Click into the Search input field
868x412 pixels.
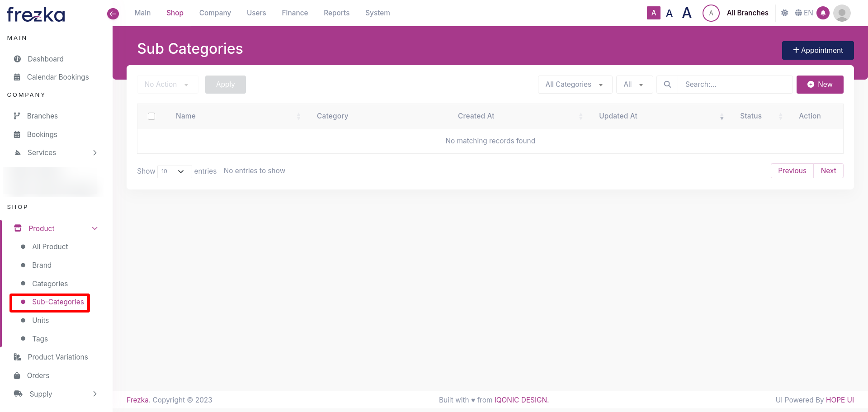point(735,85)
